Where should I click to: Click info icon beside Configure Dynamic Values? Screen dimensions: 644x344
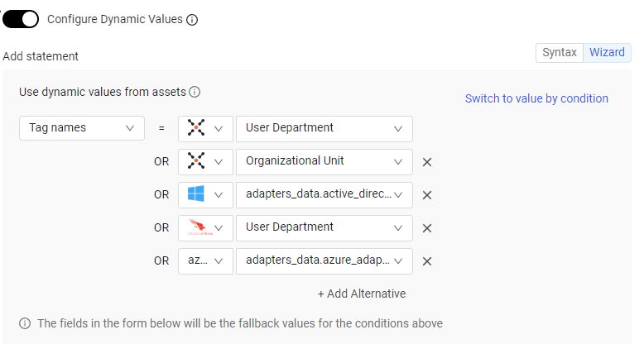click(x=192, y=20)
